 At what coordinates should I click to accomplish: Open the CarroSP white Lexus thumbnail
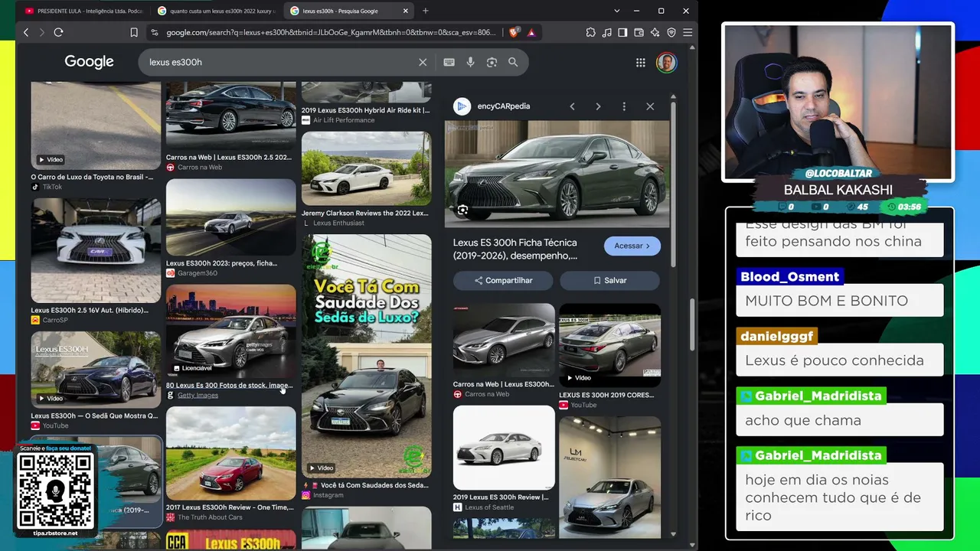pyautogui.click(x=96, y=251)
